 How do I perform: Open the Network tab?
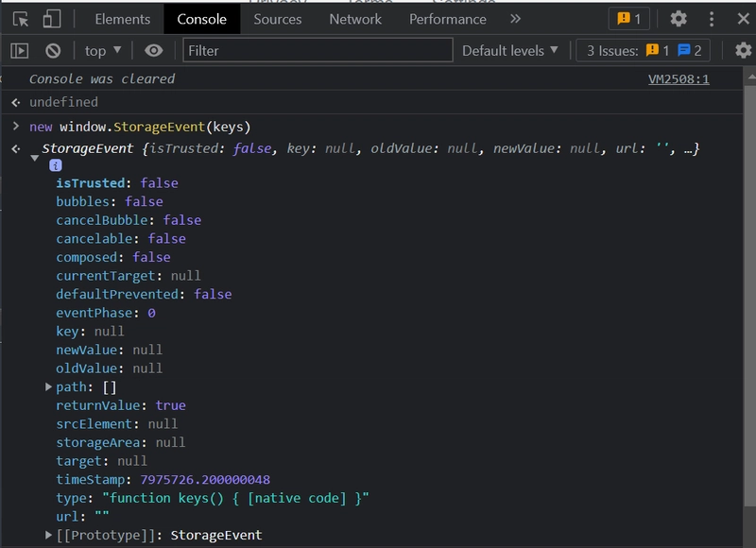click(355, 19)
